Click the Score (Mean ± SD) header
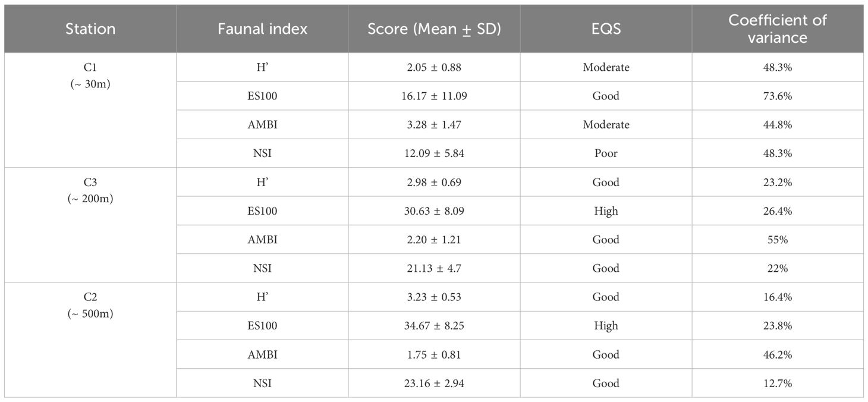 [434, 29]
